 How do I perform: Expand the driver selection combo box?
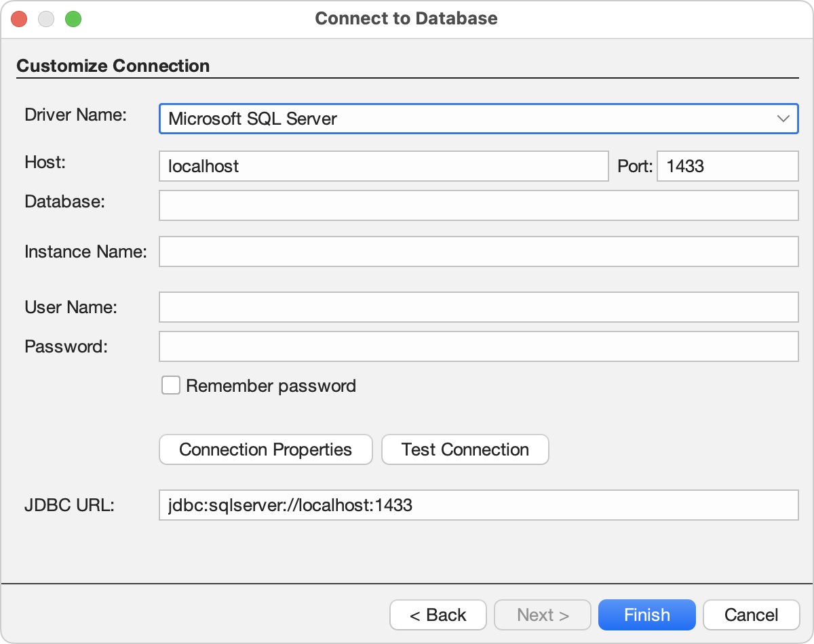784,119
